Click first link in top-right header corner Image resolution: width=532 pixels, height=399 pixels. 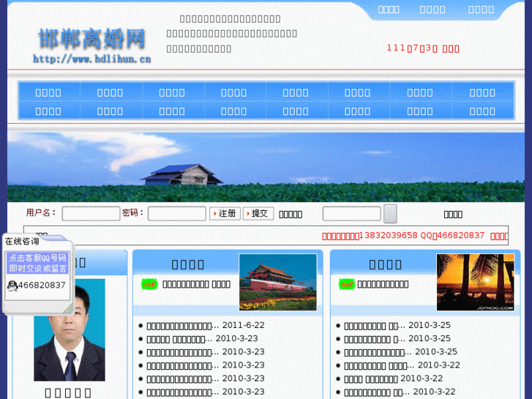pyautogui.click(x=389, y=10)
